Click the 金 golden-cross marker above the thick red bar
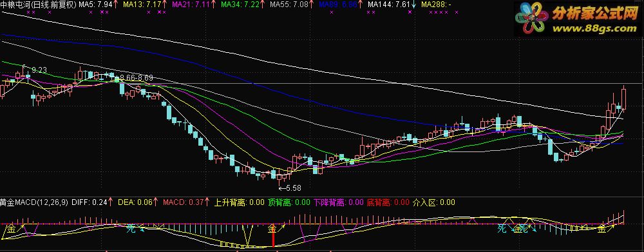This screenshot has height=252, width=644. (272, 228)
